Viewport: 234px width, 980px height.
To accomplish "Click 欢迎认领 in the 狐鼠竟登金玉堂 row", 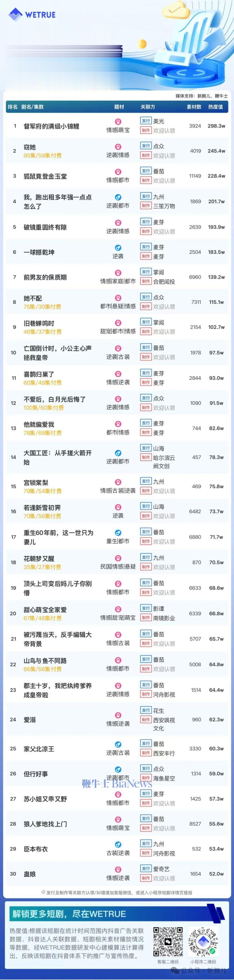I will (x=164, y=181).
